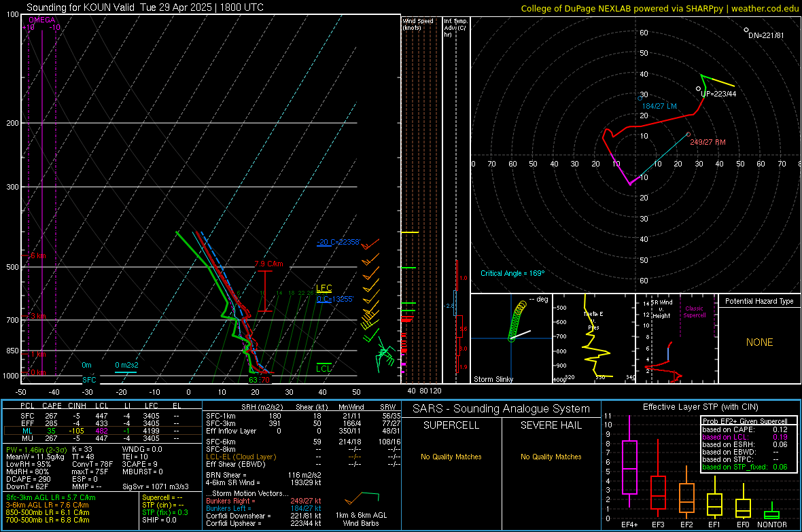Click the based on CAPE: 0.12 line
The width and height of the screenshot is (802, 532).
[x=745, y=429]
